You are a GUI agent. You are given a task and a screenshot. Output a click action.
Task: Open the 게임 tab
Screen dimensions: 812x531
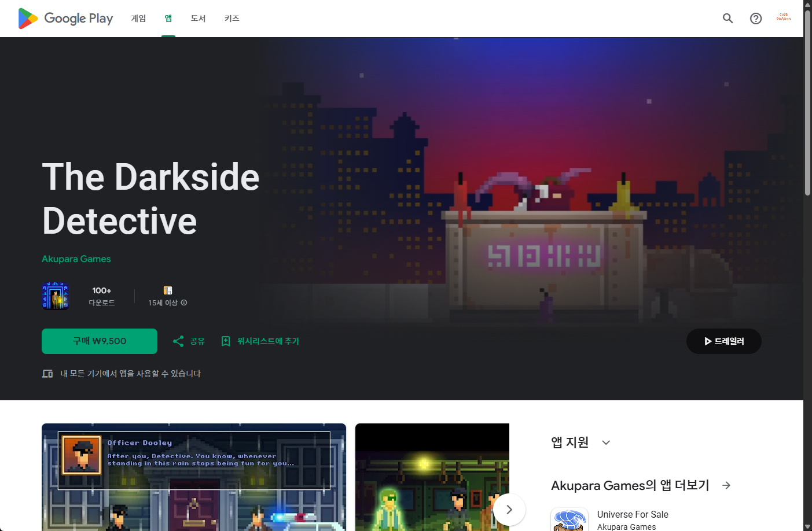[138, 19]
